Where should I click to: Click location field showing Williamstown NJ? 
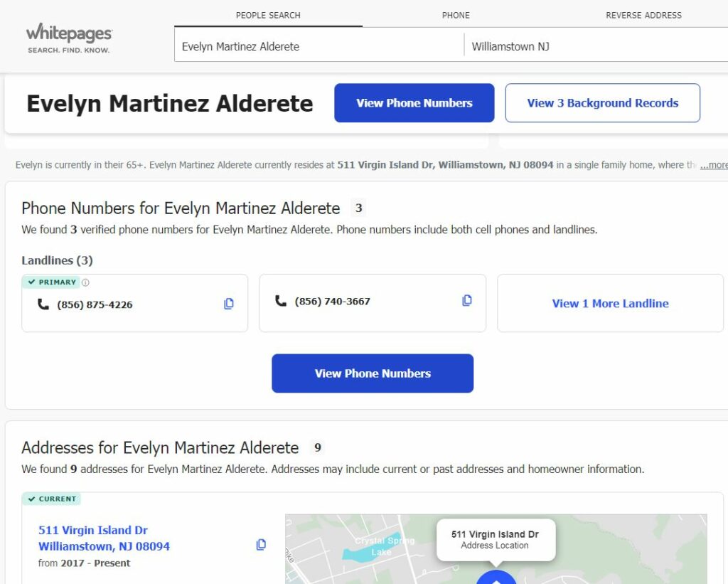coord(596,46)
